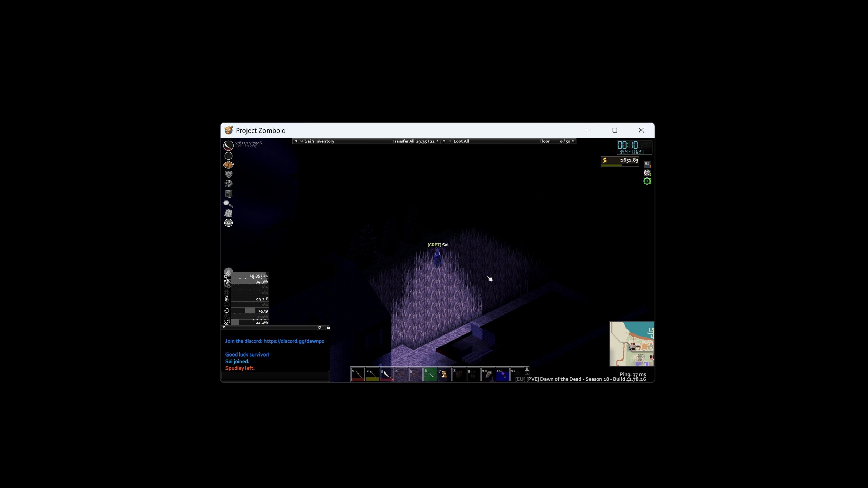This screenshot has height=488, width=868.
Task: Click the magnifying glass search mode icon
Action: tap(228, 204)
